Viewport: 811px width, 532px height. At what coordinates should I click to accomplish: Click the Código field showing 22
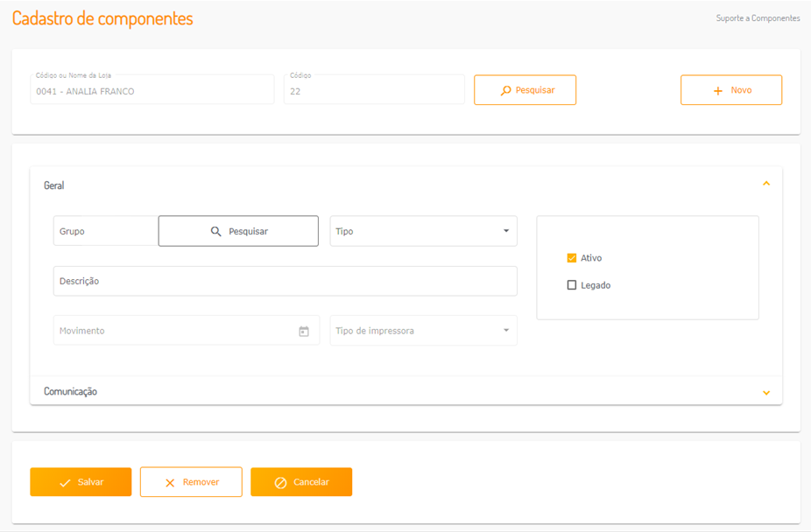pos(374,91)
